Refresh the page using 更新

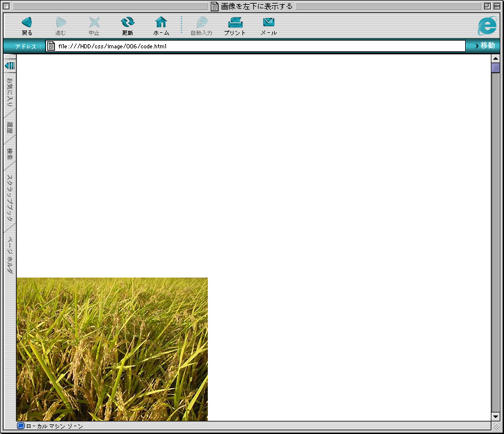click(128, 26)
